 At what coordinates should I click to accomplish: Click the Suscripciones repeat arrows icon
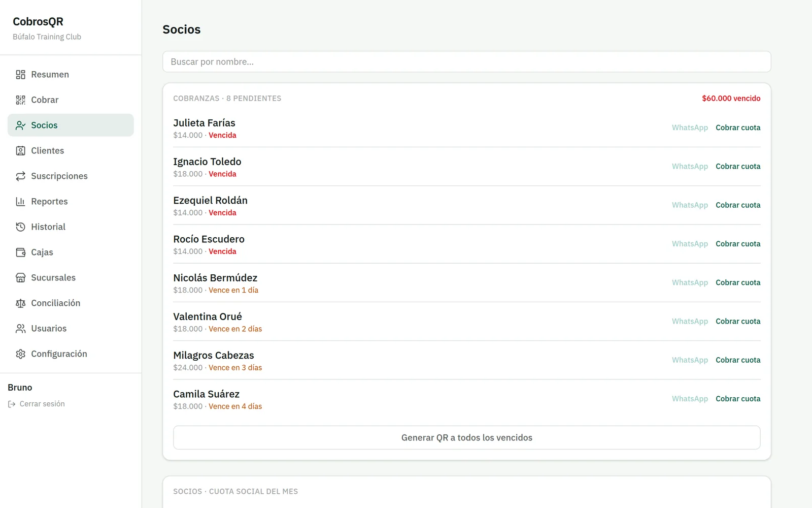(x=20, y=176)
